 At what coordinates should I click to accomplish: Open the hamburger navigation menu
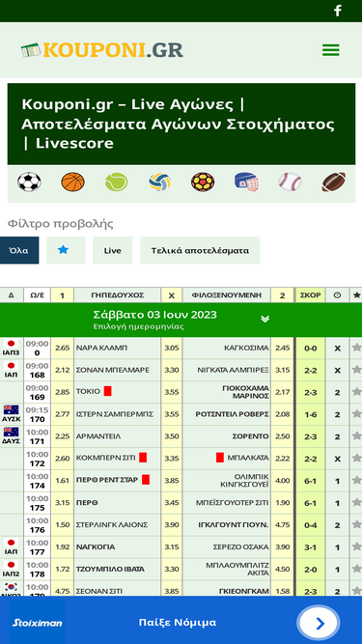(331, 50)
